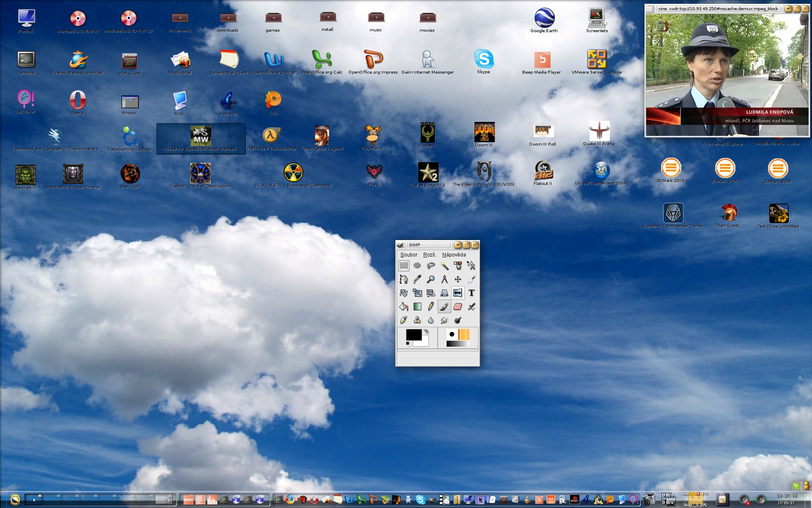Open the active pattern selector in GIMP
Image resolution: width=812 pixels, height=508 pixels.
point(464,334)
